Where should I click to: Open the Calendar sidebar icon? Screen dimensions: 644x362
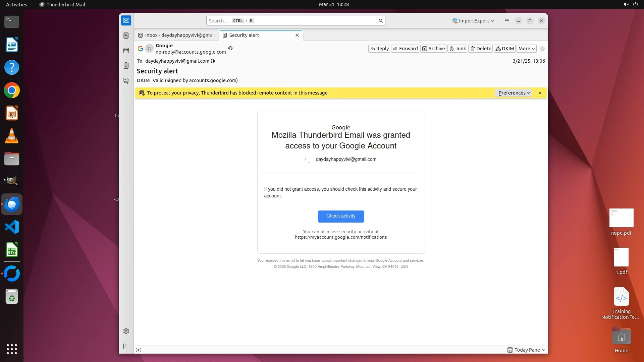126,51
